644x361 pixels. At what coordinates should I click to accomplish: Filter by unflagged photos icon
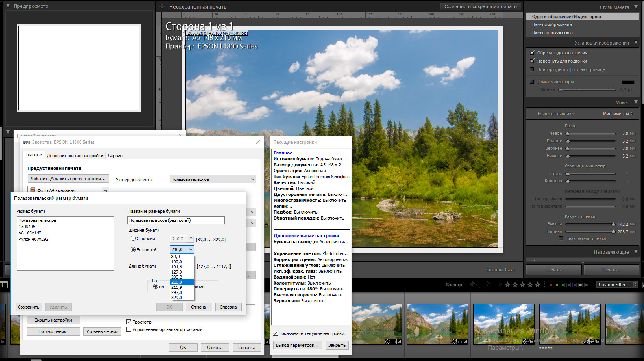click(x=479, y=285)
